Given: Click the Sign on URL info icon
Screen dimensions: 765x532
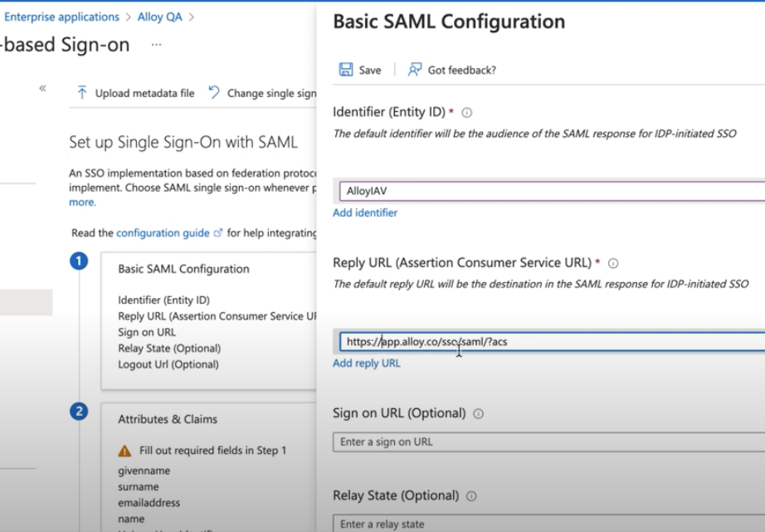Looking at the screenshot, I should click(478, 413).
